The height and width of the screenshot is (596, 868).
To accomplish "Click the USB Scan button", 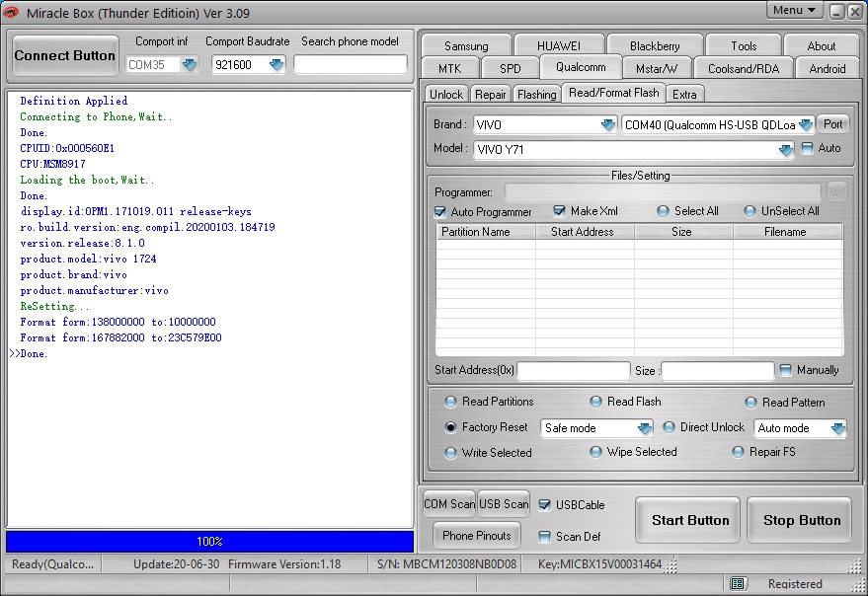I will click(x=504, y=503).
